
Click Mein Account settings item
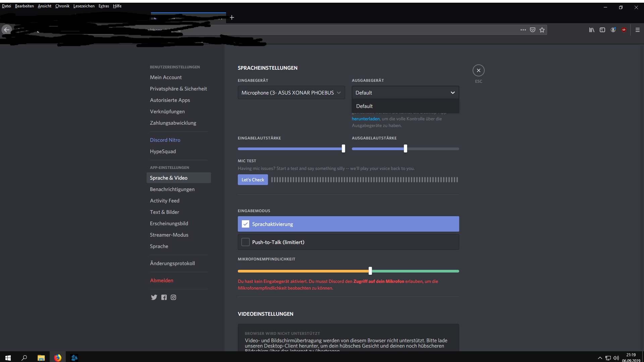pos(166,77)
